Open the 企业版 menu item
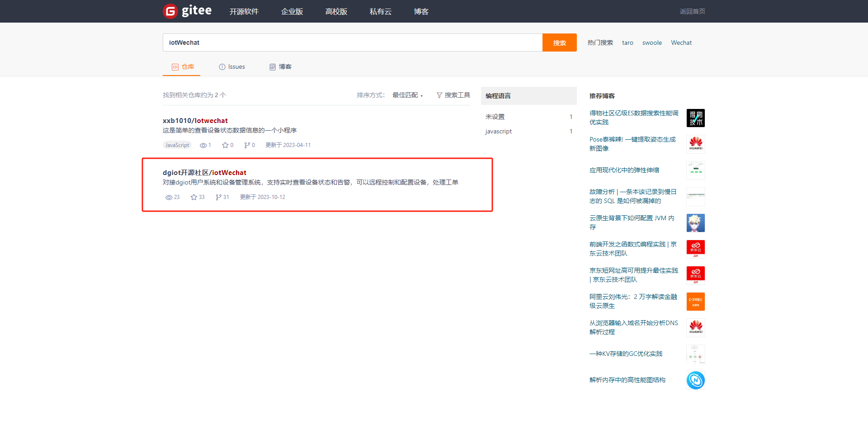This screenshot has height=421, width=868. pos(292,11)
